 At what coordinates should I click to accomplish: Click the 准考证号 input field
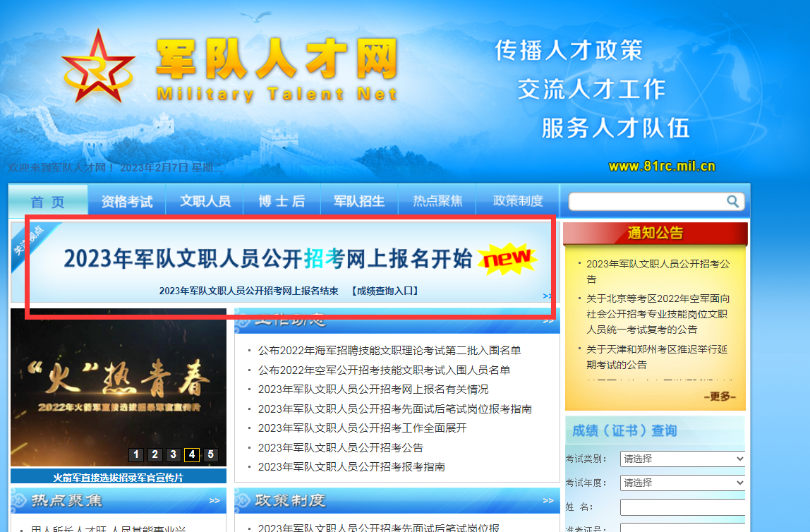click(x=683, y=528)
